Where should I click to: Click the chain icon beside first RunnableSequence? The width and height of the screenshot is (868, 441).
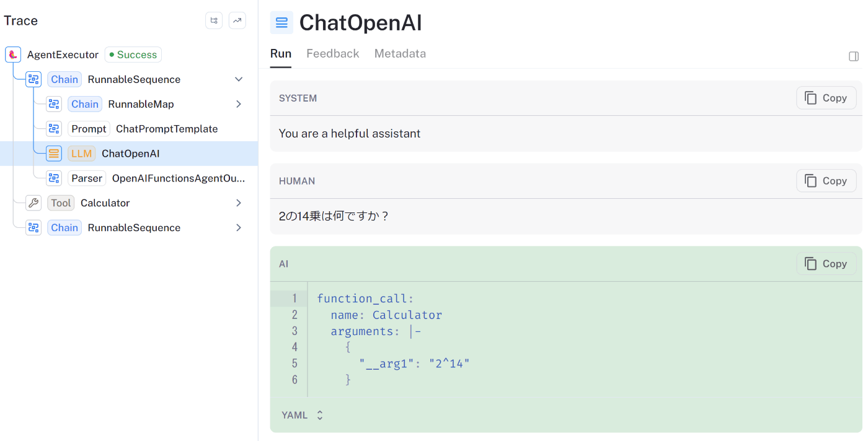point(33,79)
